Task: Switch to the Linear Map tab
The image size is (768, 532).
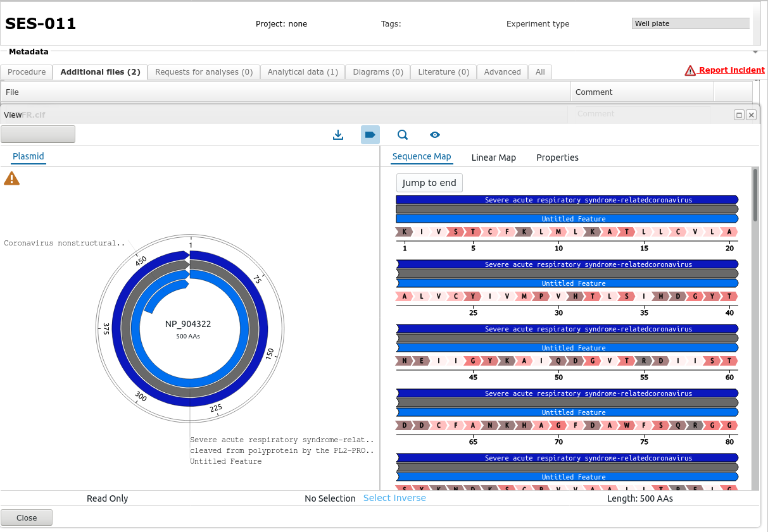Action: coord(493,158)
